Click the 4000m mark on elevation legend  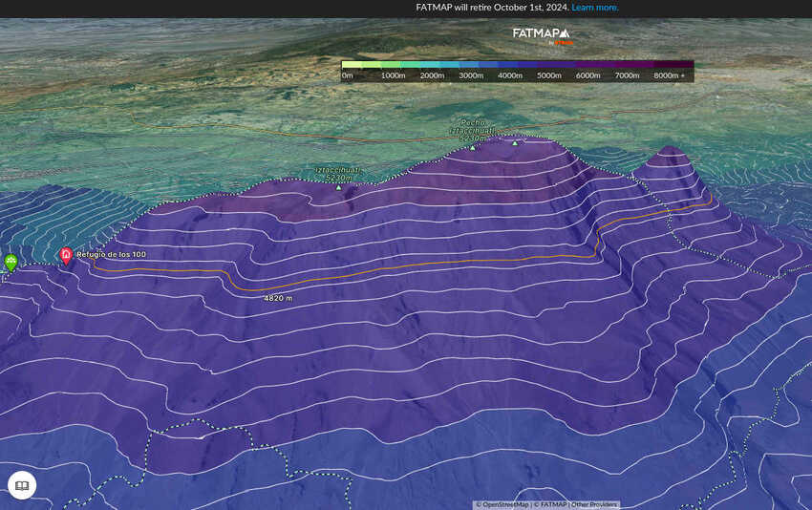click(510, 74)
